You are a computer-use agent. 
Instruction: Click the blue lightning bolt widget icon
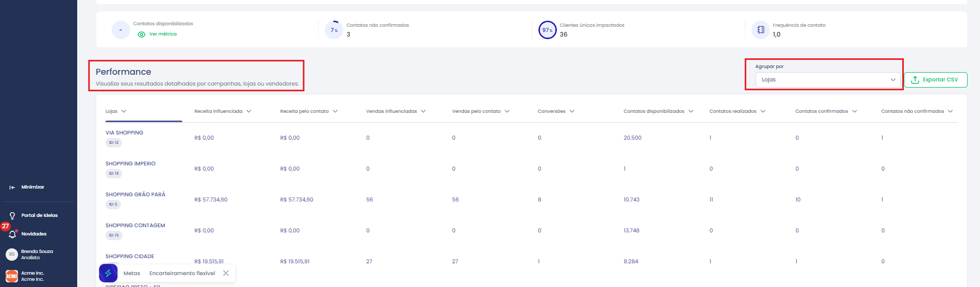point(108,273)
